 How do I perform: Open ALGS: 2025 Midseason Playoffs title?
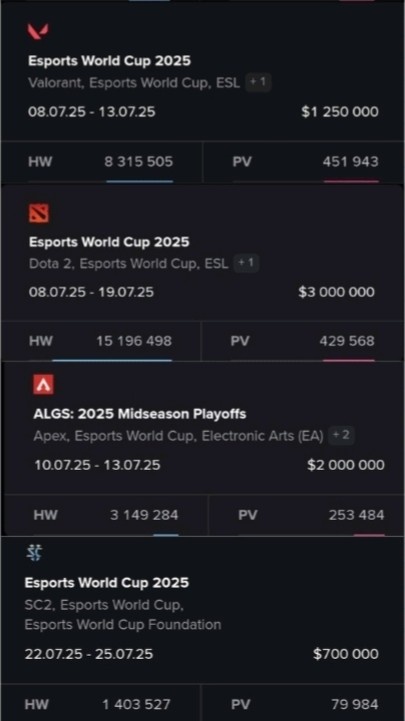point(140,414)
